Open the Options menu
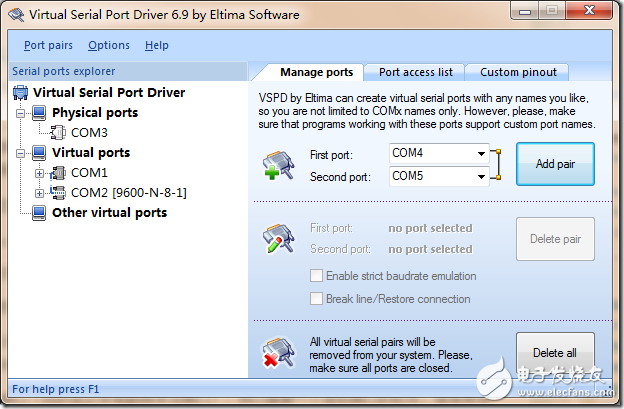Screen dimensions: 624x409 tap(109, 45)
